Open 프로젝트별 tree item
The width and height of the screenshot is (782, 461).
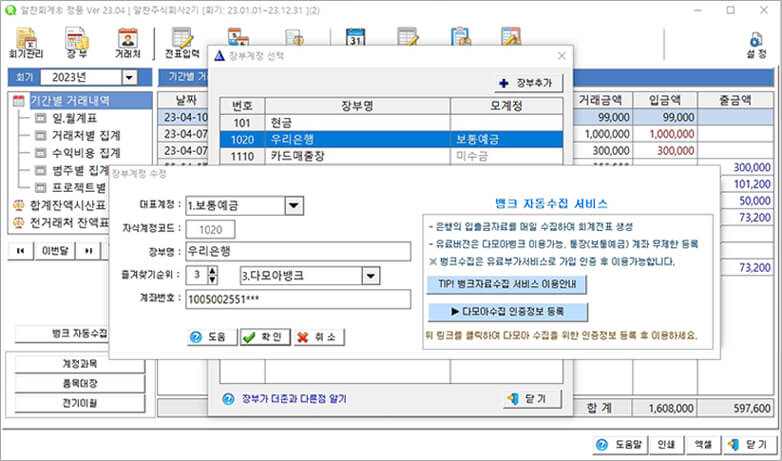[x=79, y=188]
